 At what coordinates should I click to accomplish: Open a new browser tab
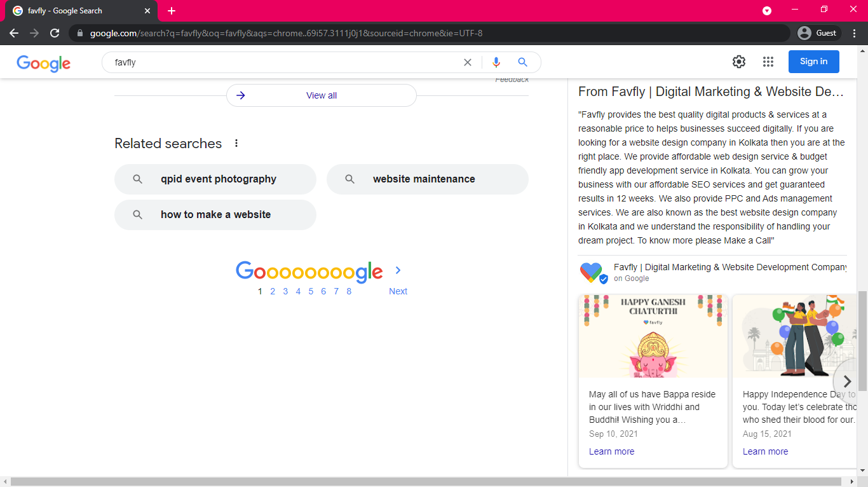(x=172, y=10)
